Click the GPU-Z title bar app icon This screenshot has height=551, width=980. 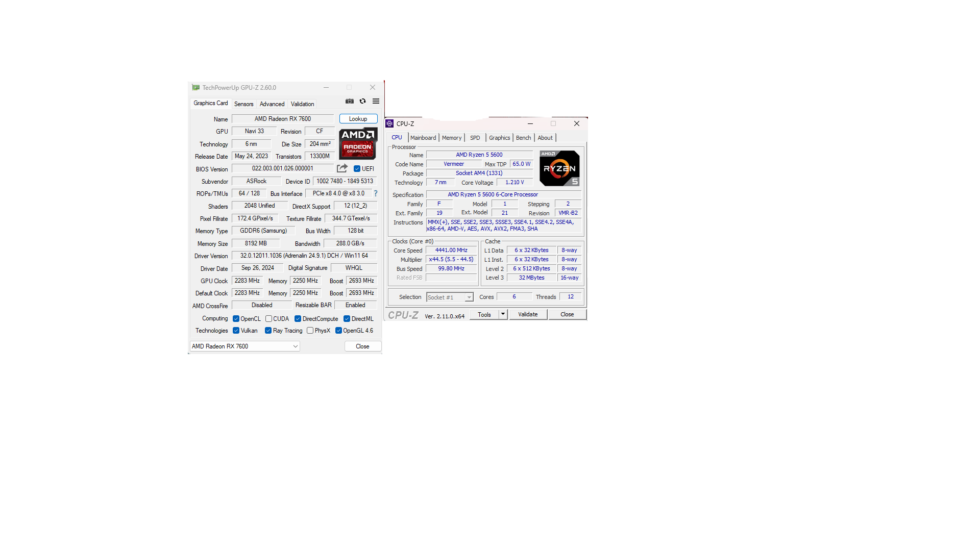(195, 88)
